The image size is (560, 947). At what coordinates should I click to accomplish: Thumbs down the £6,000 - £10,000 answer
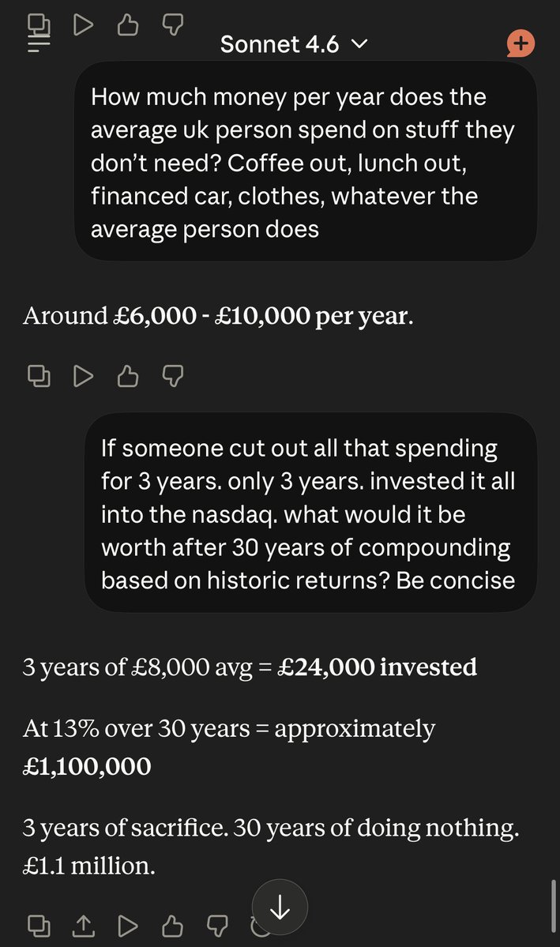click(x=171, y=377)
